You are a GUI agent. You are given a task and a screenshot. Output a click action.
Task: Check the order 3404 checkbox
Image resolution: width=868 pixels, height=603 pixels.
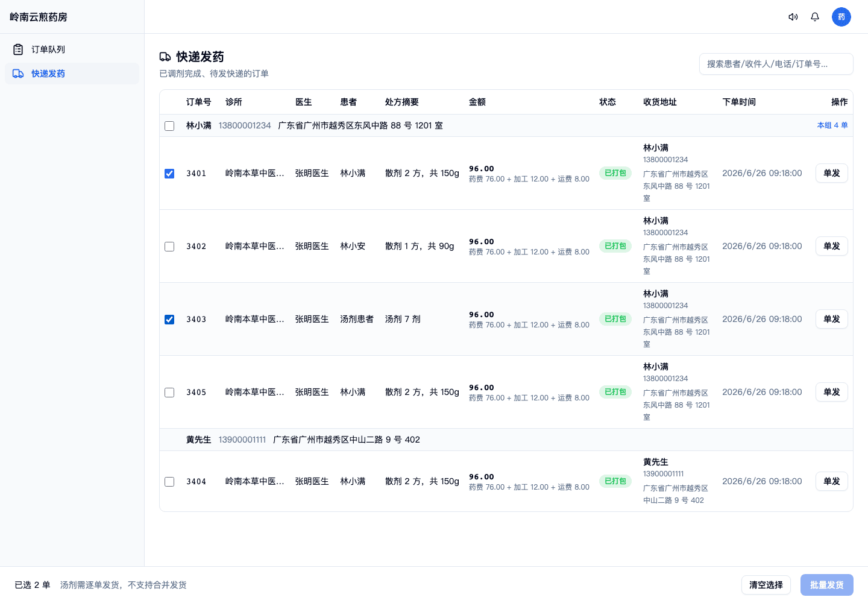(169, 482)
